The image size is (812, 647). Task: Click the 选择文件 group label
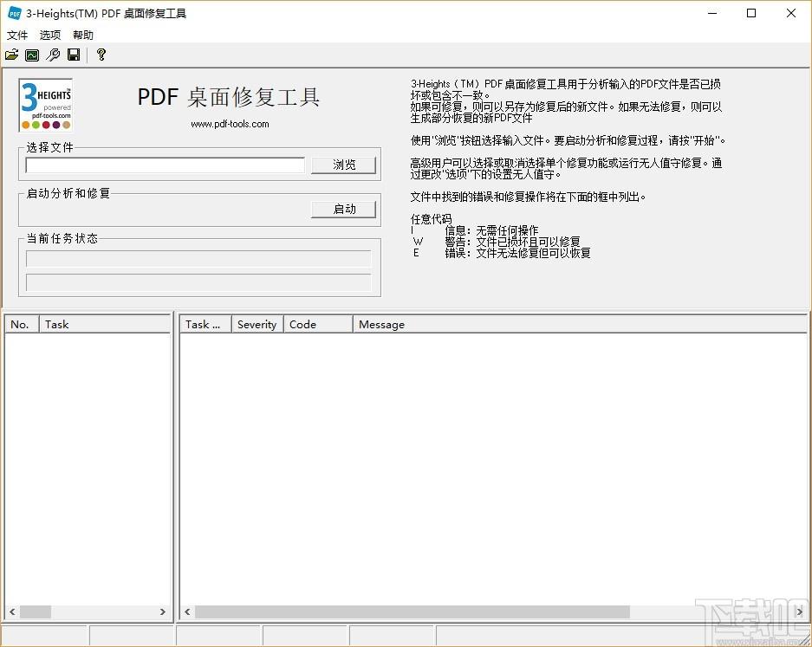pos(49,147)
